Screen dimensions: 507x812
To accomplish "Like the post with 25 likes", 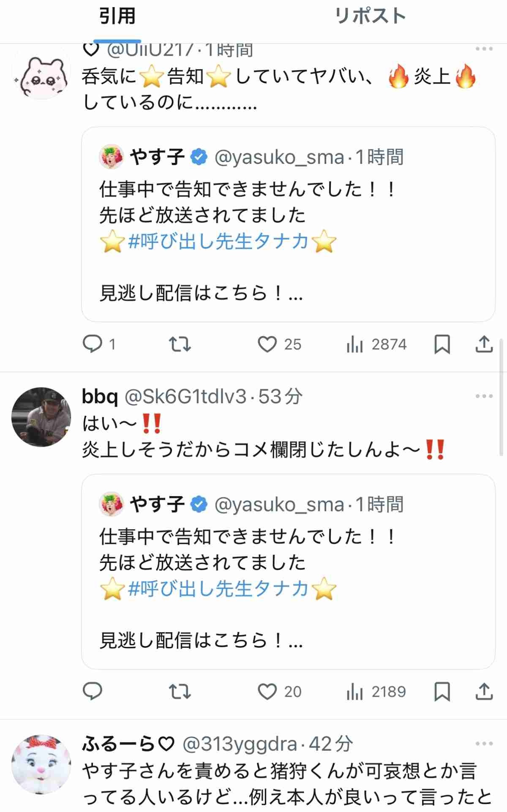I will pyautogui.click(x=267, y=345).
